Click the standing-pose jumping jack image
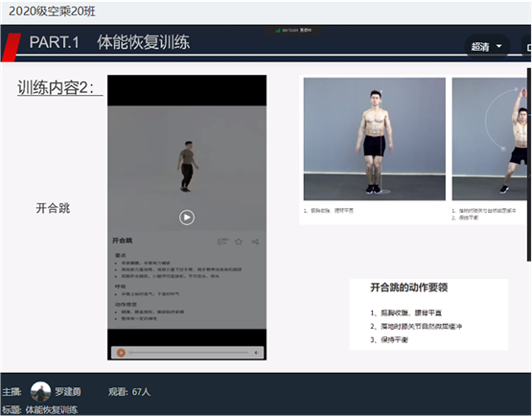Viewport: 532px width, 416px height. [x=374, y=139]
